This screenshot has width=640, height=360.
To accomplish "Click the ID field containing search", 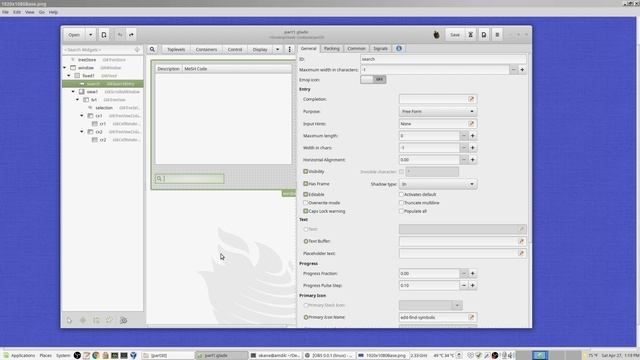I will tap(443, 59).
